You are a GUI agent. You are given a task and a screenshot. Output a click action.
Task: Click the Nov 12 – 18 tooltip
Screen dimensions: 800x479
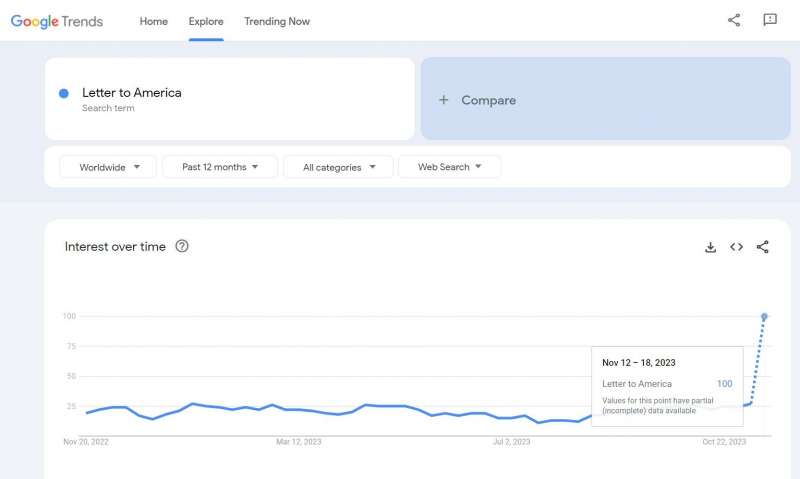[667, 386]
